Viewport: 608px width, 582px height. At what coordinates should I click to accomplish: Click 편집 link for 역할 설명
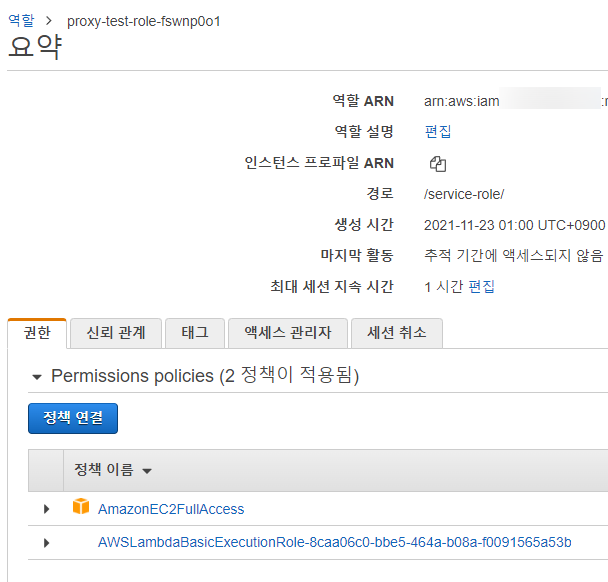pyautogui.click(x=438, y=131)
